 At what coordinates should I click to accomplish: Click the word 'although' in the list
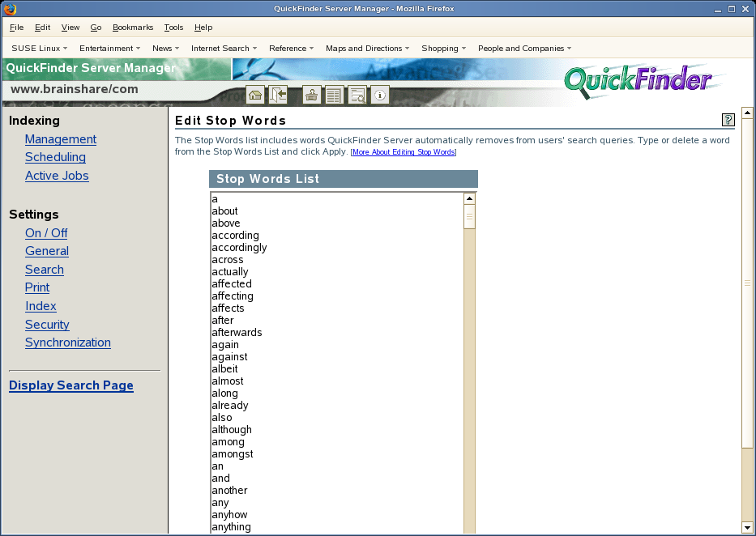click(232, 430)
